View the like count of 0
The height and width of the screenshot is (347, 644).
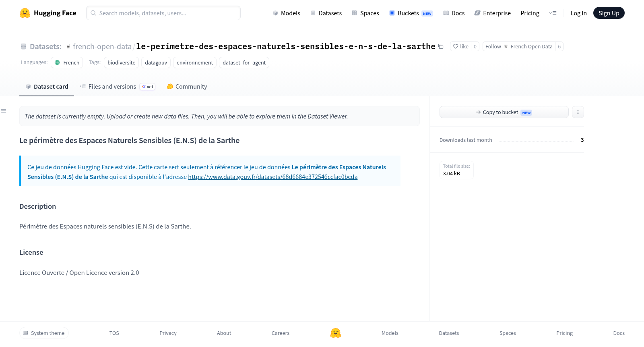coord(475,46)
